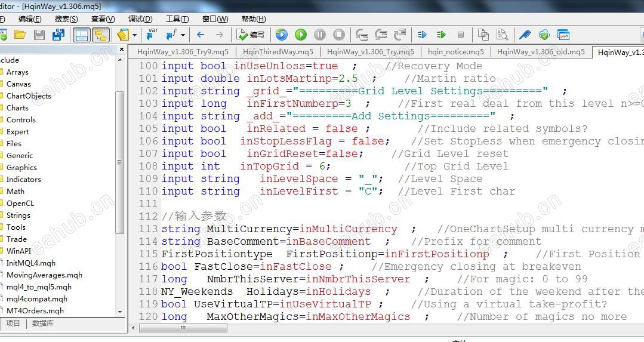Start profiling on history data (green)
Viewport: 644px width, 342px height.
(441, 35)
